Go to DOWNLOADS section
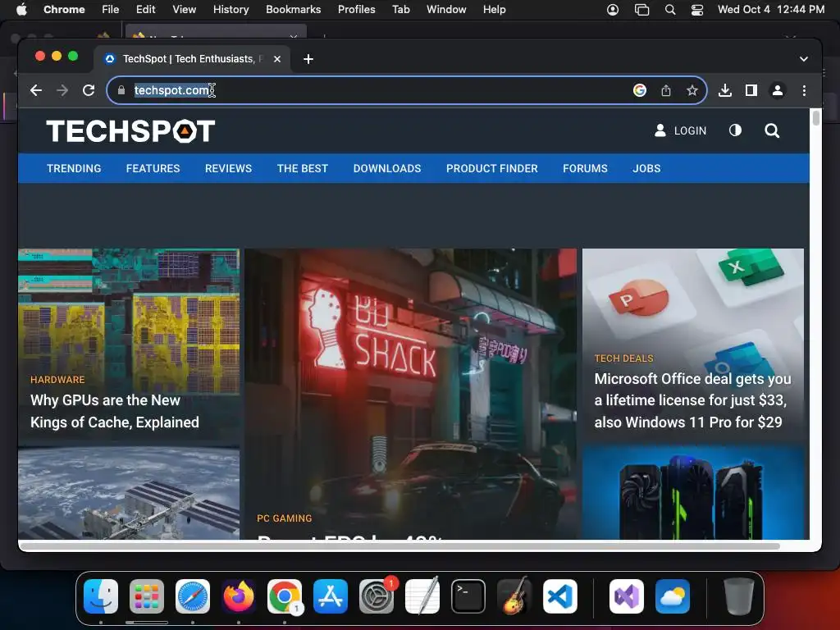This screenshot has height=630, width=840. pos(387,168)
